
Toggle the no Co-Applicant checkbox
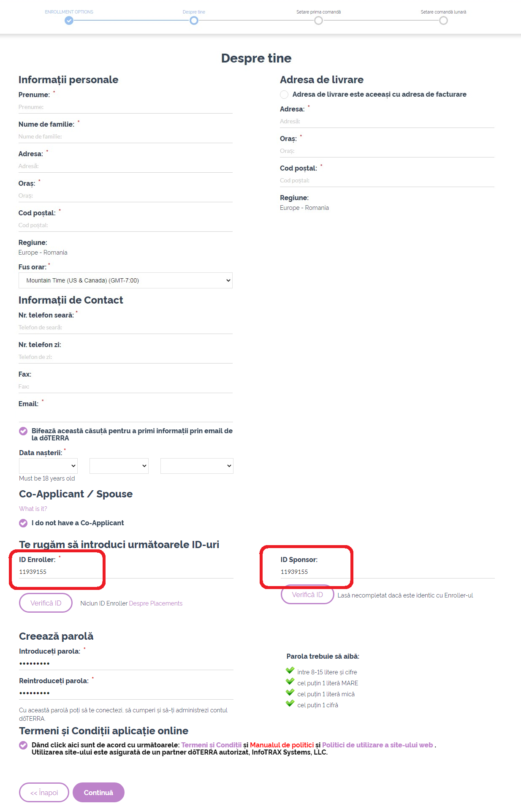23,523
